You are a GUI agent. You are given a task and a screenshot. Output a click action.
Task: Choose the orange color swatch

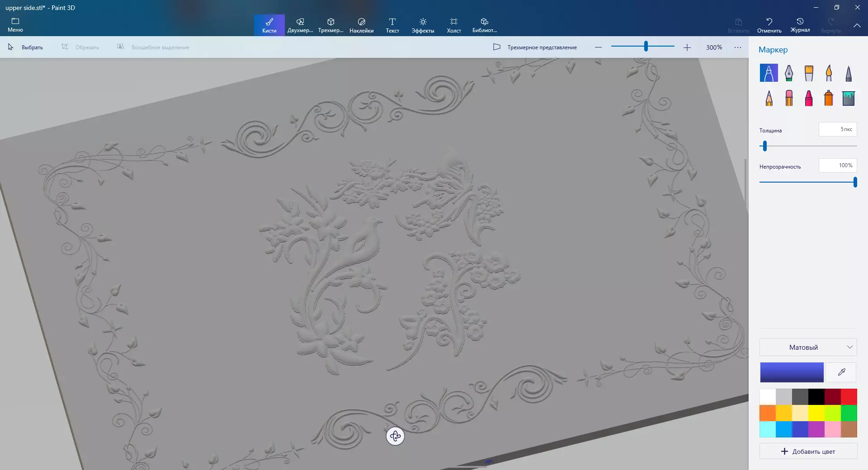(x=768, y=413)
